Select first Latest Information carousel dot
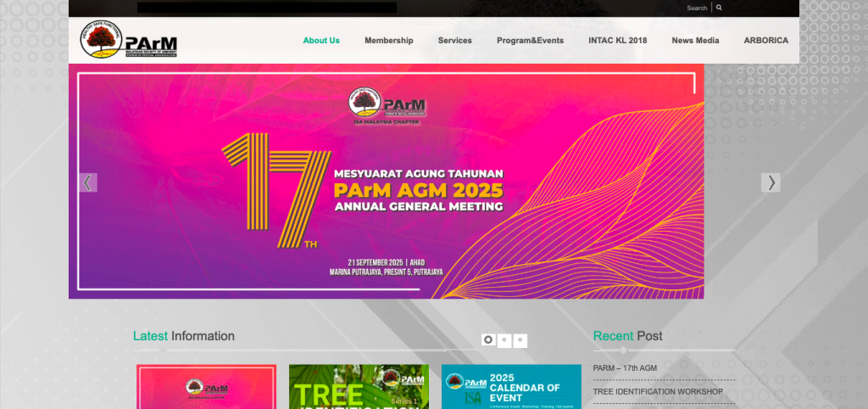The image size is (868, 409). click(488, 339)
